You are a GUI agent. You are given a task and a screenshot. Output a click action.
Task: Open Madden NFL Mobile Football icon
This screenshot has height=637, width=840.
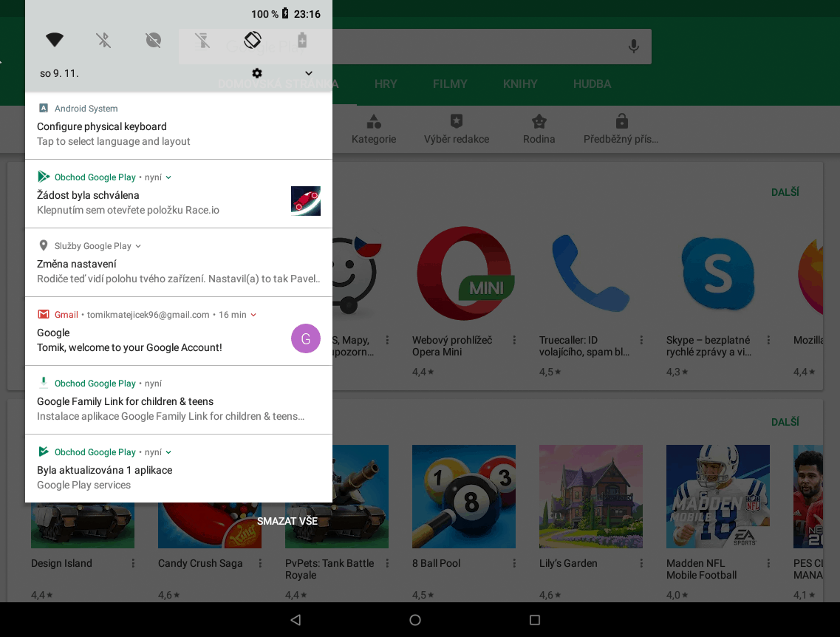point(718,497)
